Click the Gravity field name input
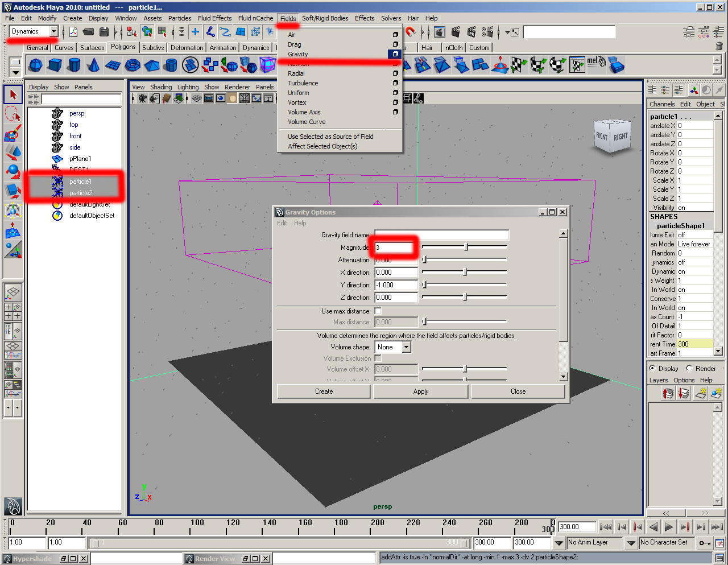 441,235
